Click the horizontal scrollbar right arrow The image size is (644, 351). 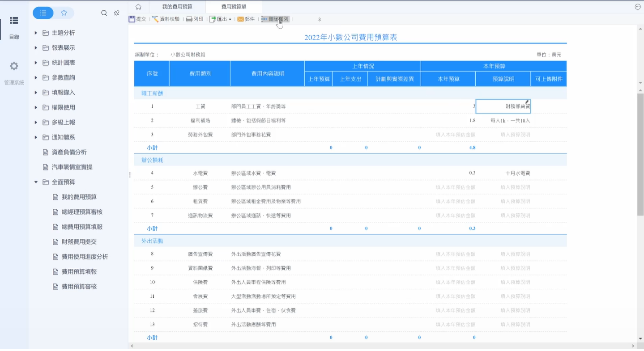pos(633,346)
